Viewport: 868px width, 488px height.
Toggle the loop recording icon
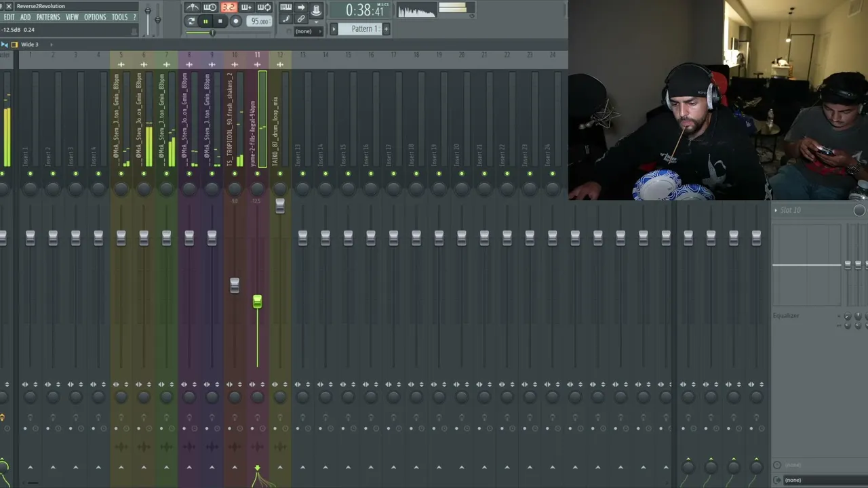pyautogui.click(x=264, y=7)
